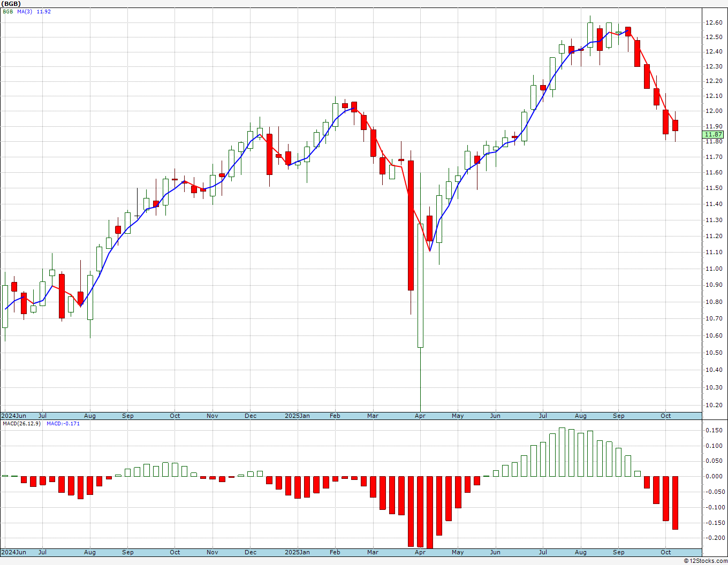Click "May" on the MACD panel date axis
Image resolution: width=728 pixels, height=565 pixels.
click(x=458, y=552)
